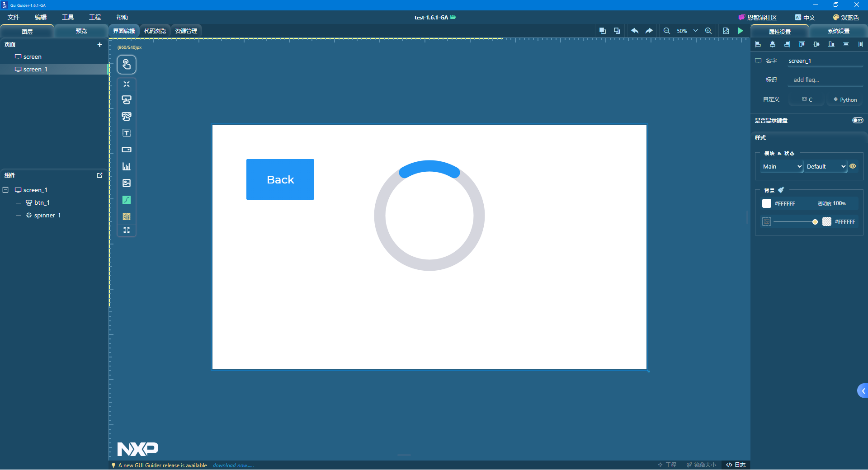Select the image widget tool
The image size is (868, 470).
[x=127, y=183]
